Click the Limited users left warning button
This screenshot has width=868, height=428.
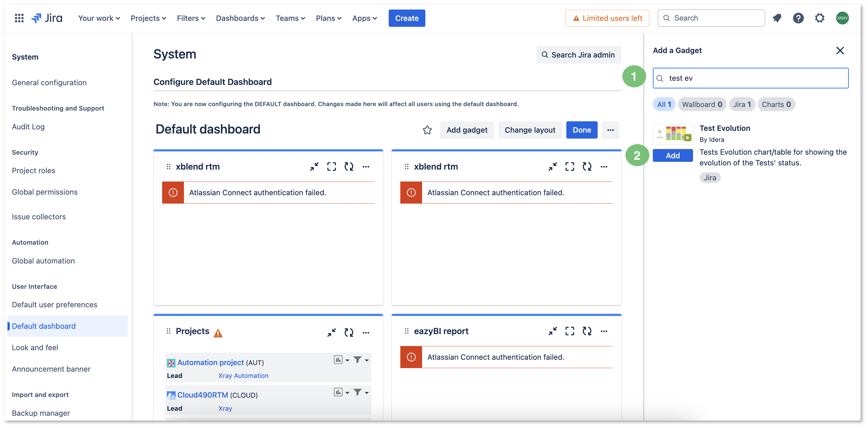(607, 18)
